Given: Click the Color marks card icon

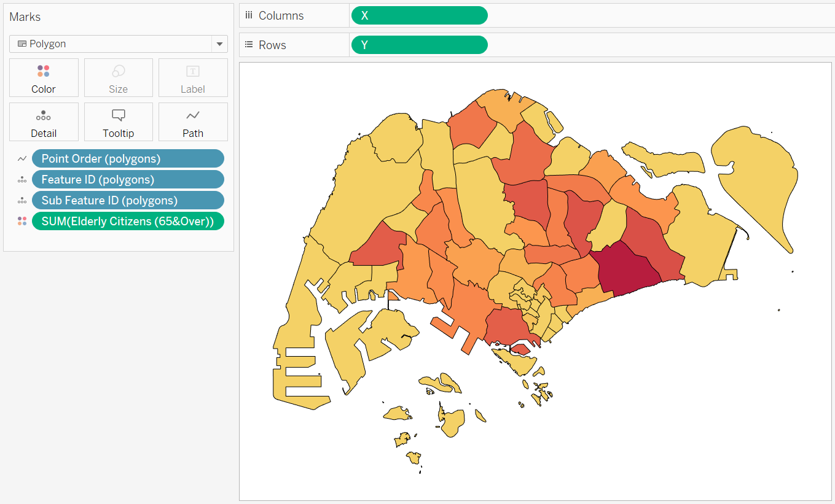Looking at the screenshot, I should (x=44, y=71).
